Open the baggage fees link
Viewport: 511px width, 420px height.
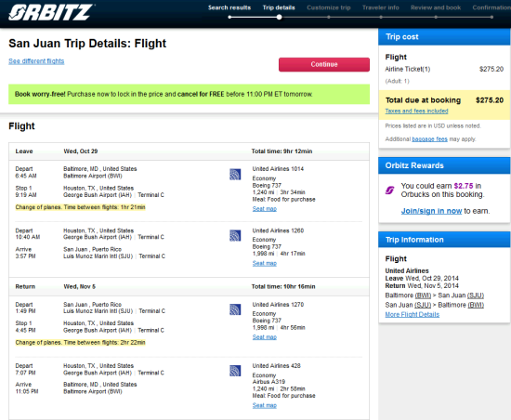429,139
